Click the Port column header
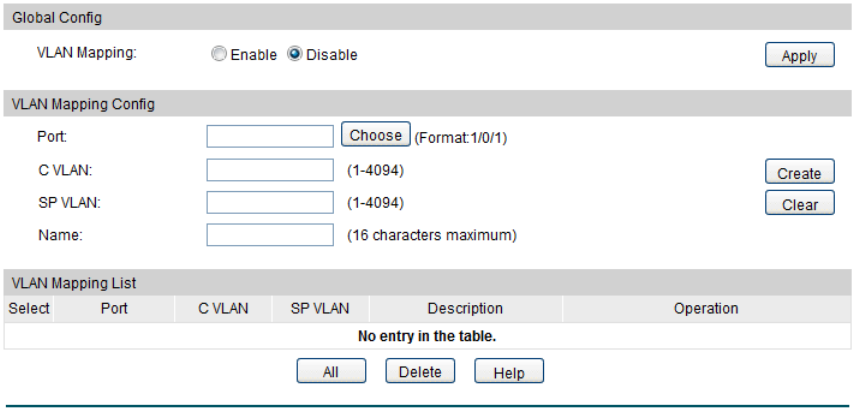The width and height of the screenshot is (859, 417). coord(114,309)
